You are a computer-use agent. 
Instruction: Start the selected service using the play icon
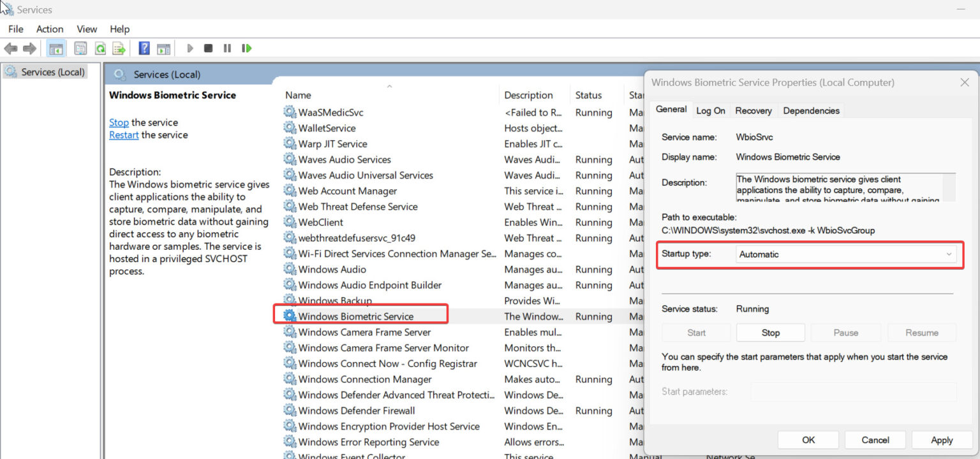(189, 48)
